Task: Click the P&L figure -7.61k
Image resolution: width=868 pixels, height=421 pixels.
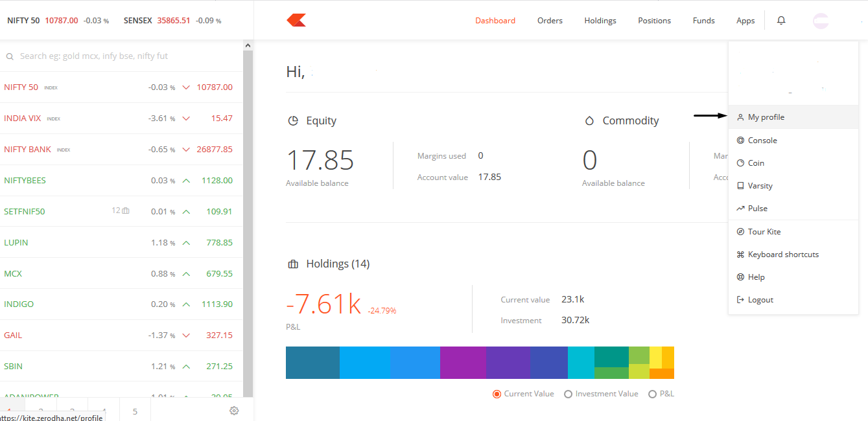Action: pyautogui.click(x=323, y=304)
